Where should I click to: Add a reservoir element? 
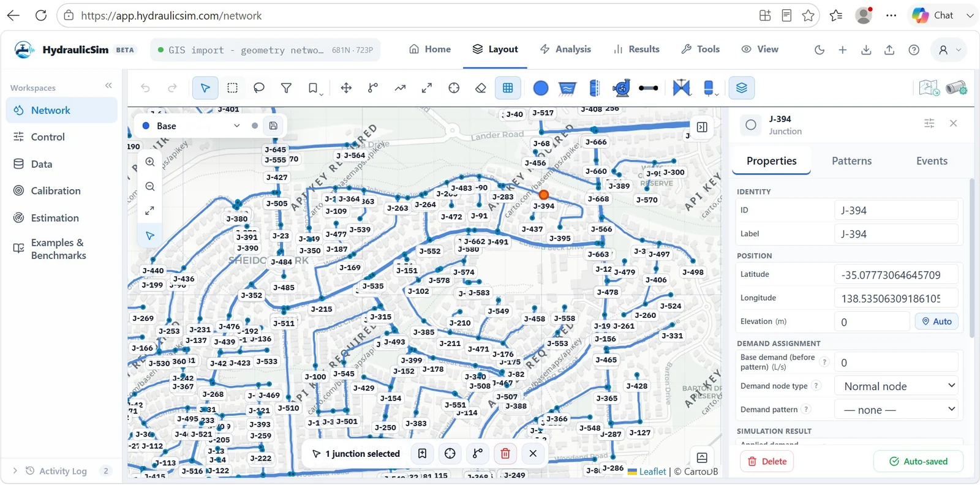click(567, 88)
